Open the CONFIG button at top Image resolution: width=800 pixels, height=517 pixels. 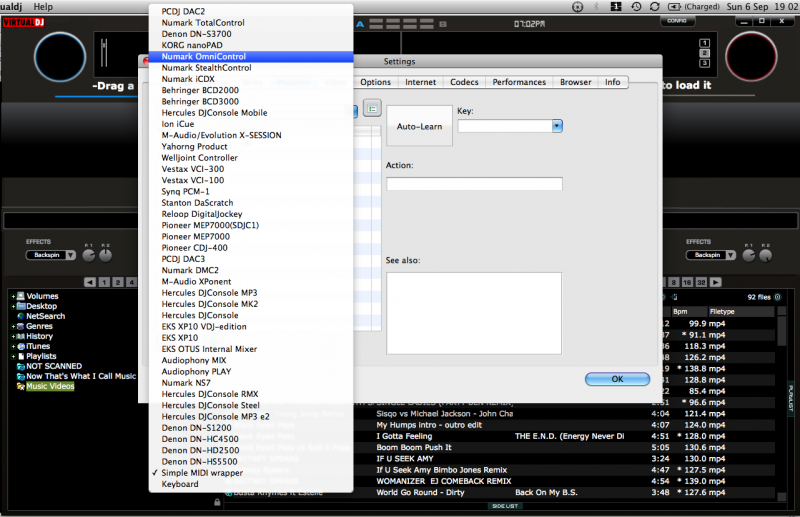point(677,21)
